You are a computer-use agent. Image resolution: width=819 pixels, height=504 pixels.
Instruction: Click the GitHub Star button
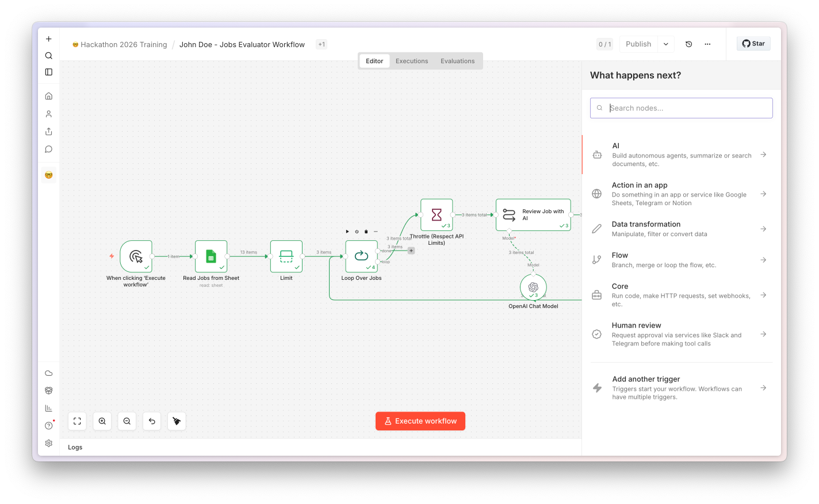[x=753, y=44]
